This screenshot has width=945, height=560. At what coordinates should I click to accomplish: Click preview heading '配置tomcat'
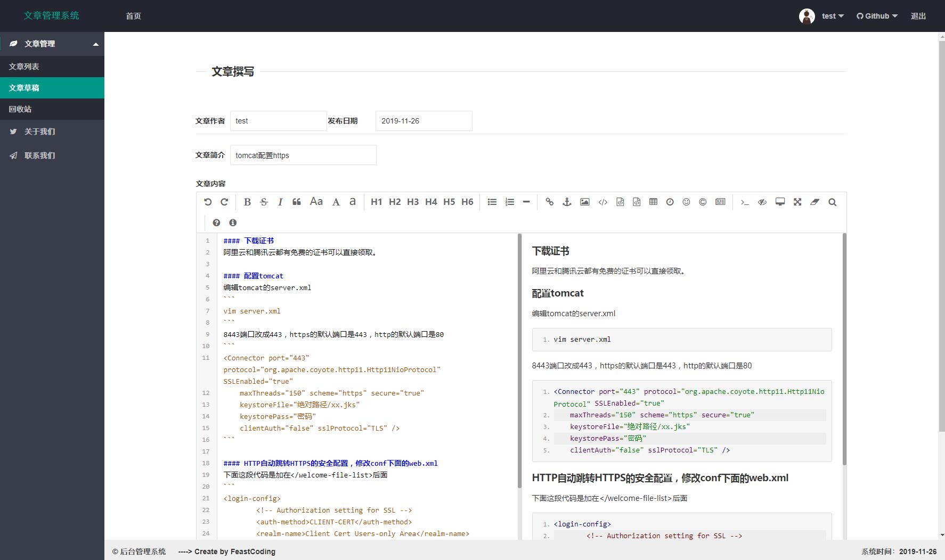558,293
